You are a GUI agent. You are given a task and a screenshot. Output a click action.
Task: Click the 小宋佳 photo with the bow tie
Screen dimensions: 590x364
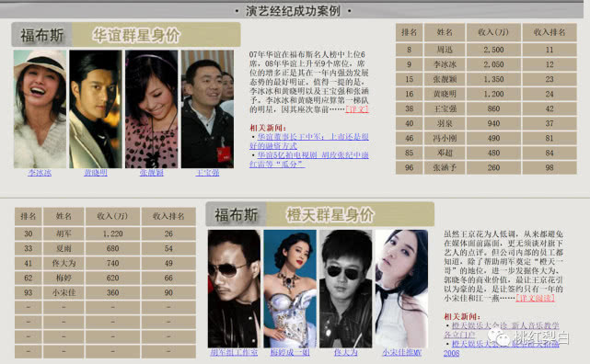(401, 289)
